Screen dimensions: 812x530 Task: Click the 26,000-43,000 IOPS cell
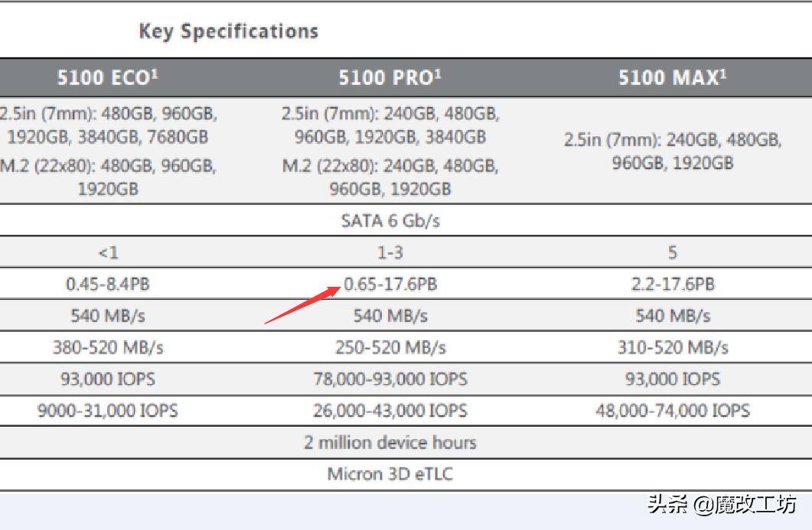coord(390,411)
